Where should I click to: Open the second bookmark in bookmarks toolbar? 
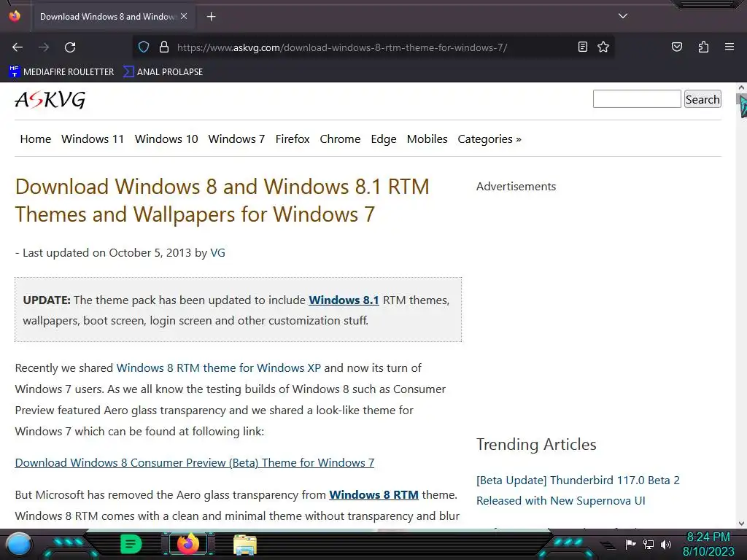coord(163,72)
